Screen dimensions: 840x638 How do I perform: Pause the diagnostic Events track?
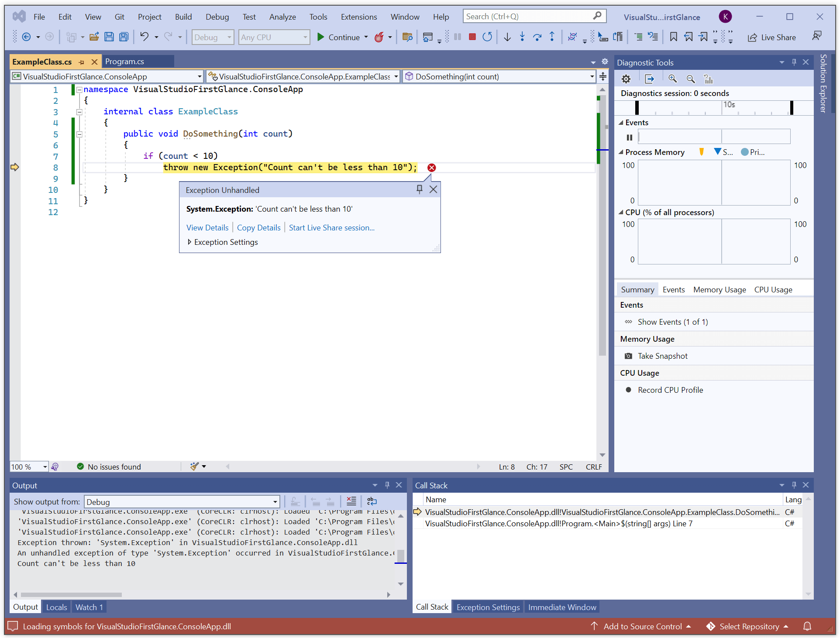click(x=629, y=137)
